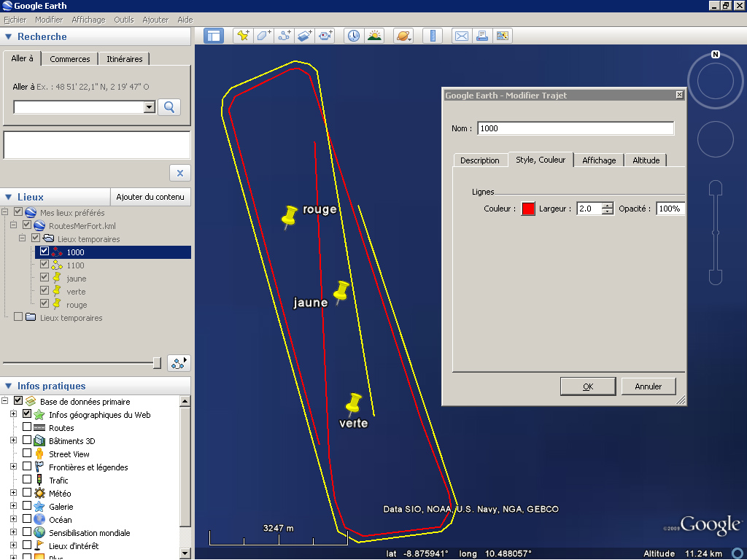This screenshot has height=560, width=747.
Task: Click the rouge pushpin on map
Action: pyautogui.click(x=289, y=217)
